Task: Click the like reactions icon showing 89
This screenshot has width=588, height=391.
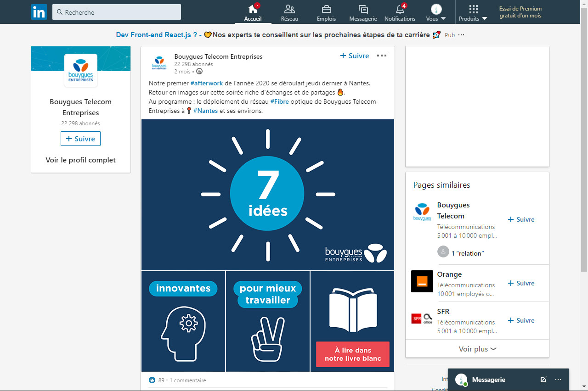Action: pos(152,380)
